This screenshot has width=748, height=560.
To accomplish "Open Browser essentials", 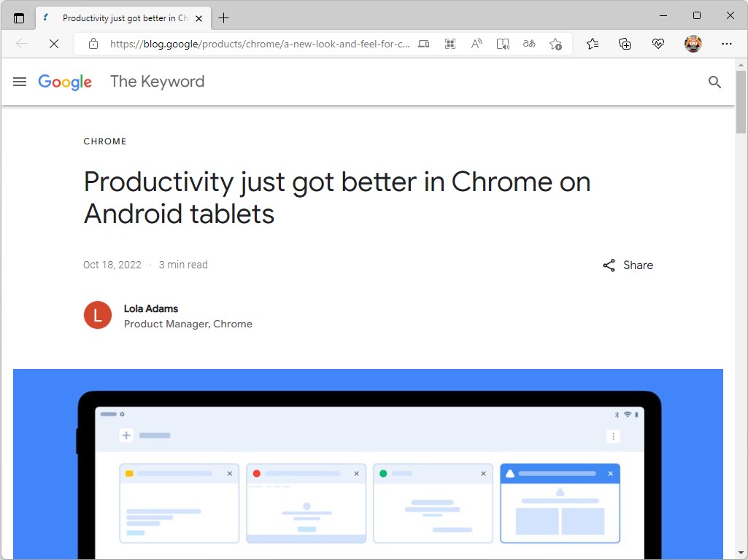I will [658, 44].
